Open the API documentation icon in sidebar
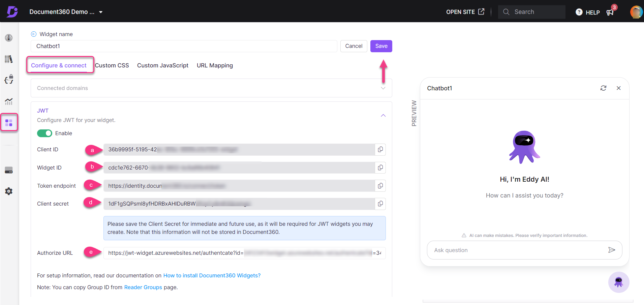This screenshot has height=305, width=644. point(9,80)
